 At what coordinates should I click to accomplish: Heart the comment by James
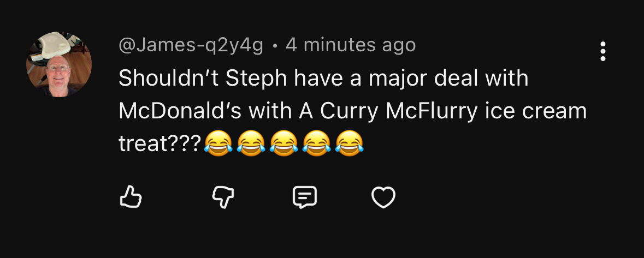383,197
